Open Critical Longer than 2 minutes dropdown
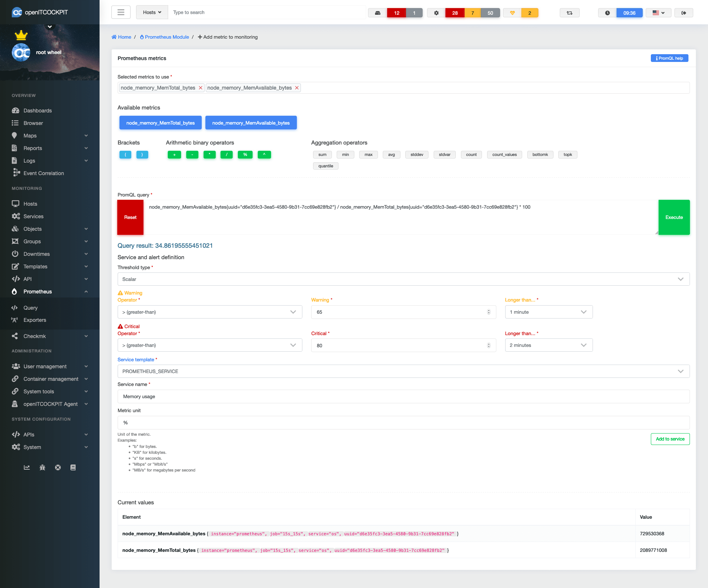Viewport: 708px width, 588px height. 549,345
